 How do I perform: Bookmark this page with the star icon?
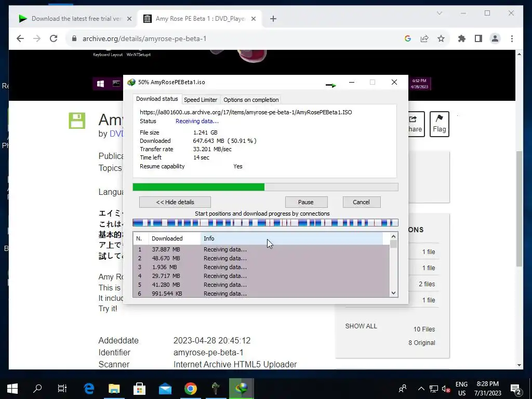click(441, 38)
